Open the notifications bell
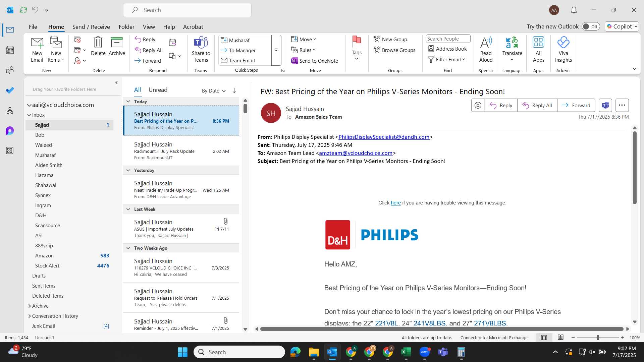Screen dimensions: 644x362 point(574,10)
